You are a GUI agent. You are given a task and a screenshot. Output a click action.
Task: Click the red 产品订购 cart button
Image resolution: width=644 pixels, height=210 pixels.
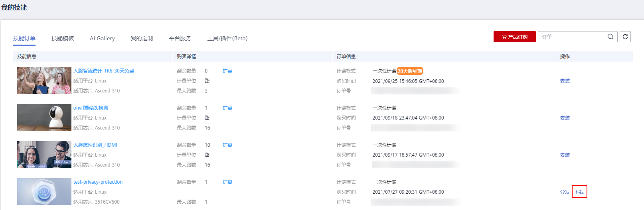point(514,37)
